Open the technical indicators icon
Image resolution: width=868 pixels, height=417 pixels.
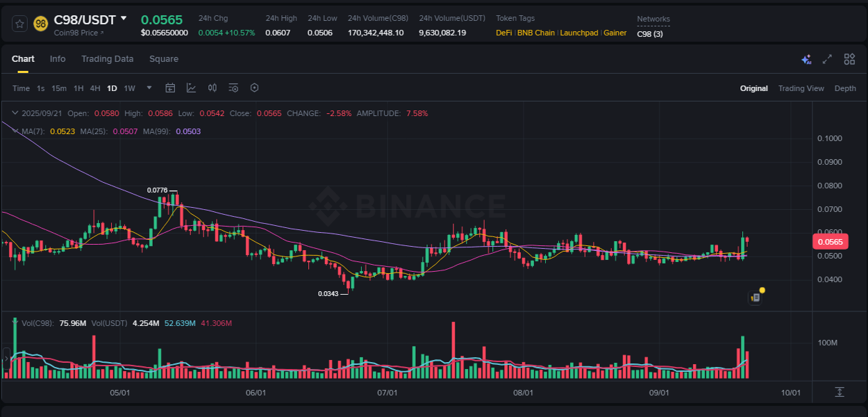(x=191, y=88)
